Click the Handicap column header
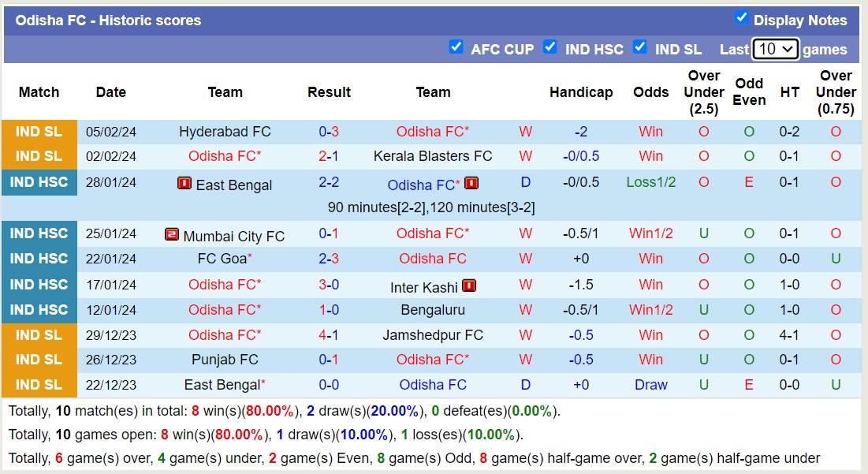Screen dimensions: 868x474 click(x=581, y=92)
